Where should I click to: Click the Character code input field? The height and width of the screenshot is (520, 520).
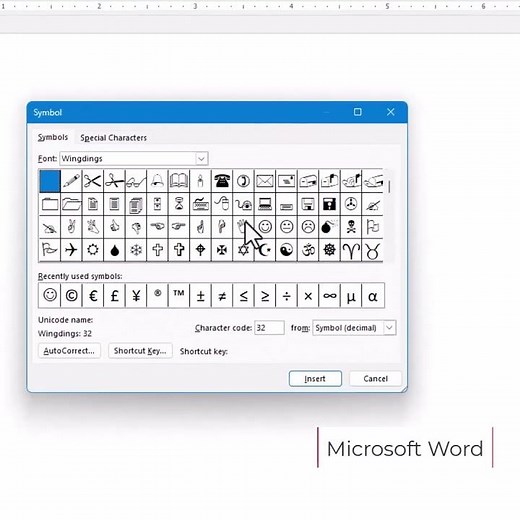[x=269, y=328]
